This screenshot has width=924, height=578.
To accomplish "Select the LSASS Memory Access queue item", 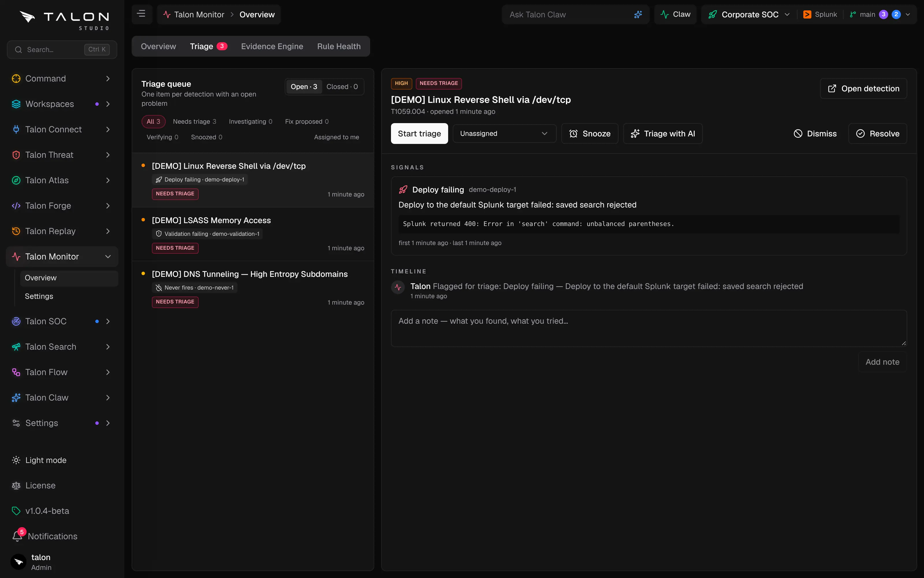I will [253, 234].
